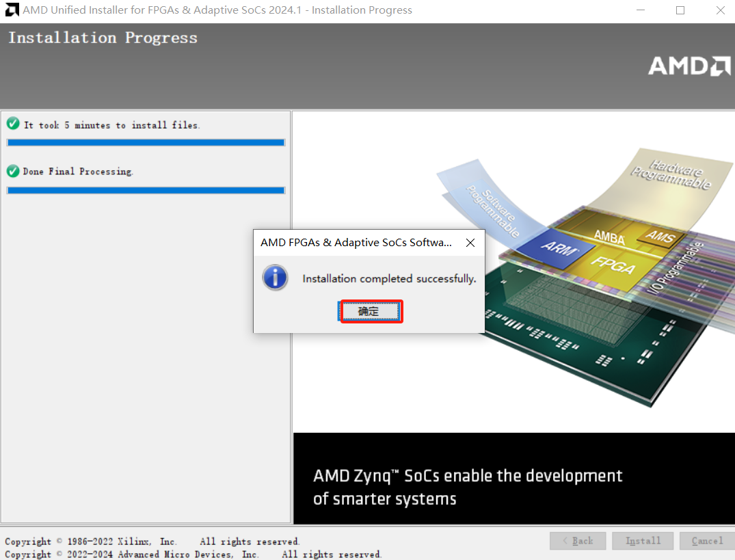Click the green checkmark beside Done Final Processing

(x=14, y=172)
